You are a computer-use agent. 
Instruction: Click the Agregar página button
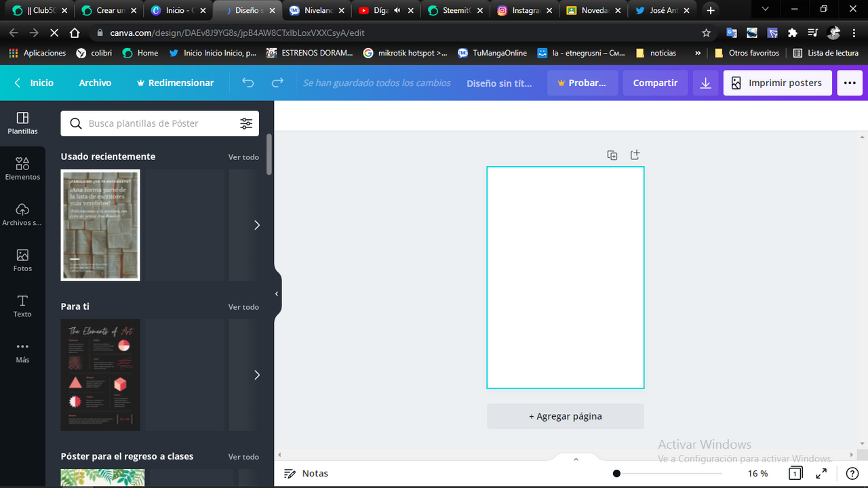tap(565, 416)
